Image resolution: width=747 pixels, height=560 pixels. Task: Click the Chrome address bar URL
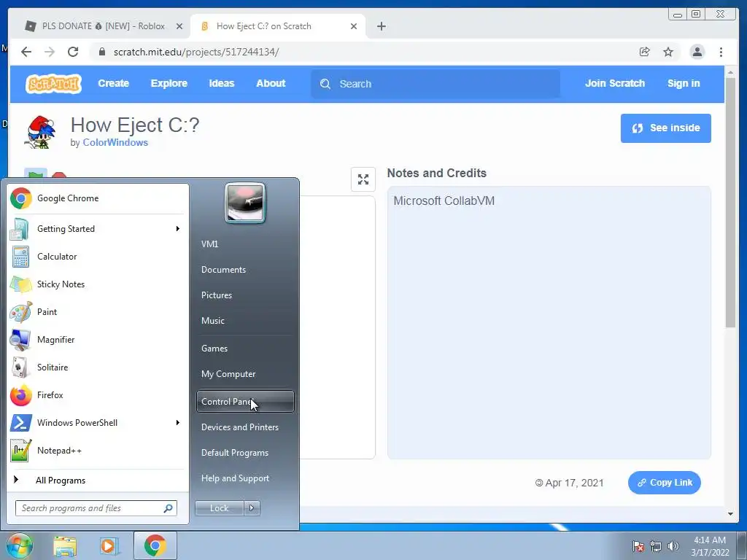click(196, 52)
